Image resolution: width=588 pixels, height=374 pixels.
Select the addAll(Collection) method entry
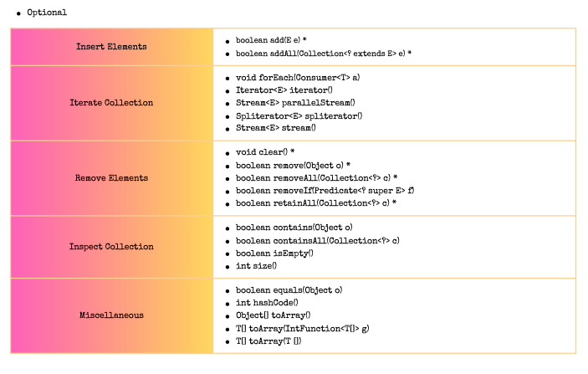pos(324,54)
